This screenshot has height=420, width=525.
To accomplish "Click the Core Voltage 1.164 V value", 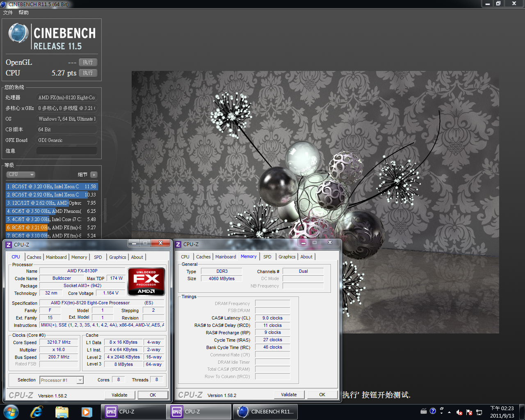I will (x=111, y=293).
